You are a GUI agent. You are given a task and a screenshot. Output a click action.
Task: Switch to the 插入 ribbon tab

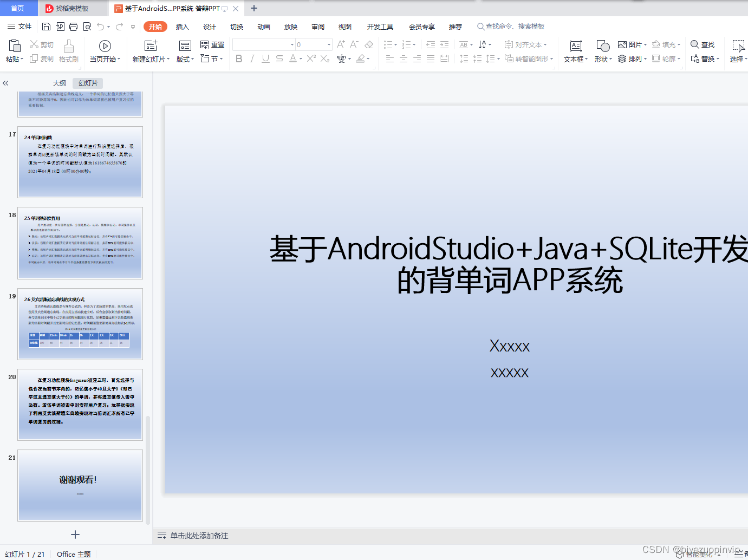(x=182, y=26)
